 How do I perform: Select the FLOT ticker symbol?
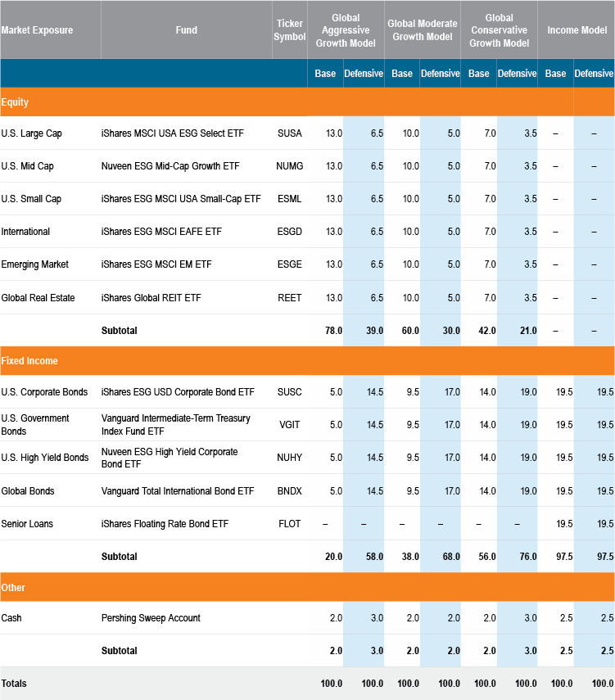coord(289,524)
